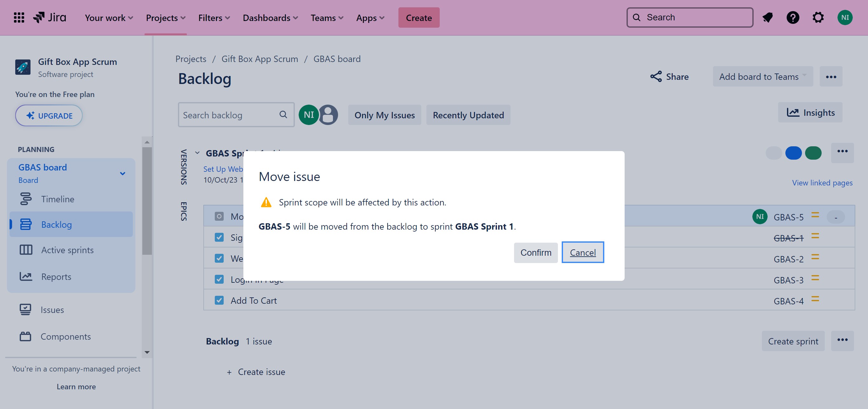
Task: Expand the GBAS board selector chevron
Action: [123, 174]
